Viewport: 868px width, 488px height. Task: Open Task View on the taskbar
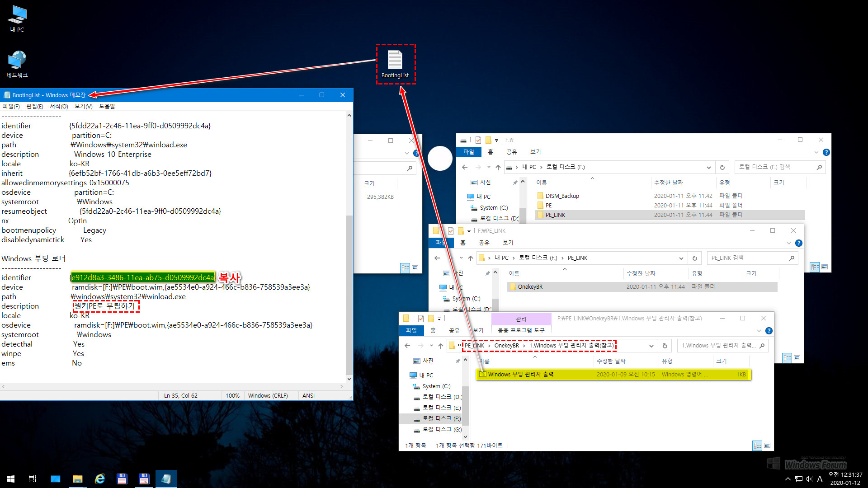(x=33, y=479)
